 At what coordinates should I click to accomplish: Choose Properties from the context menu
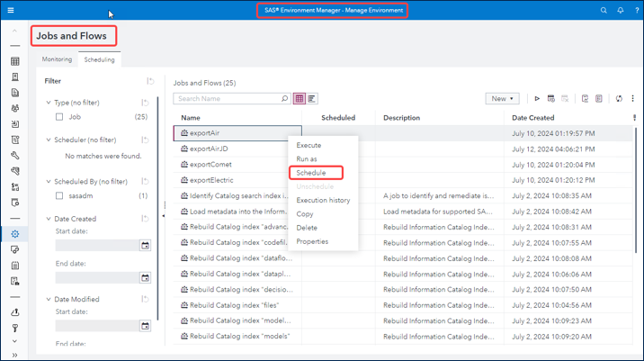312,241
